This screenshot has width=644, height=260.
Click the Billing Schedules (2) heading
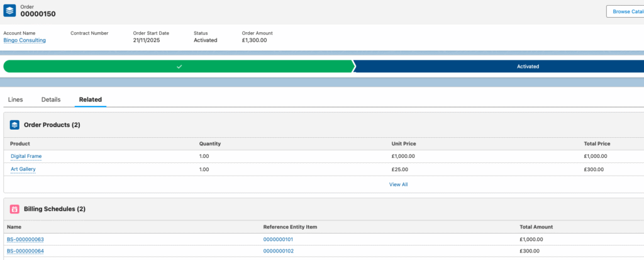click(55, 208)
